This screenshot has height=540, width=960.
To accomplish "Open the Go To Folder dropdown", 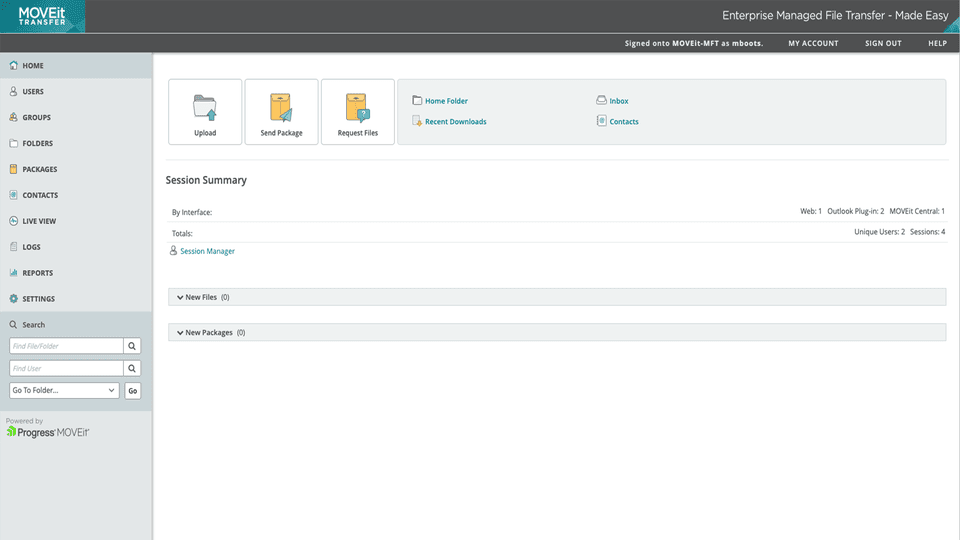I will point(64,391).
